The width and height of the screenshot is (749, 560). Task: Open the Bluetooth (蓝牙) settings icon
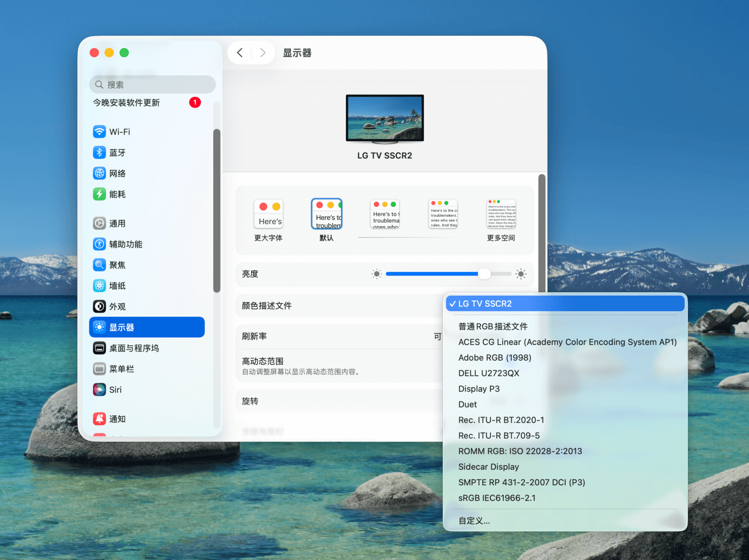tap(99, 153)
